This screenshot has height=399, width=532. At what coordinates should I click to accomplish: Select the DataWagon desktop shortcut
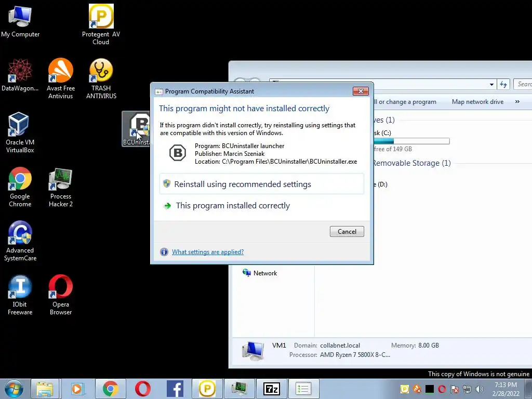(x=20, y=75)
